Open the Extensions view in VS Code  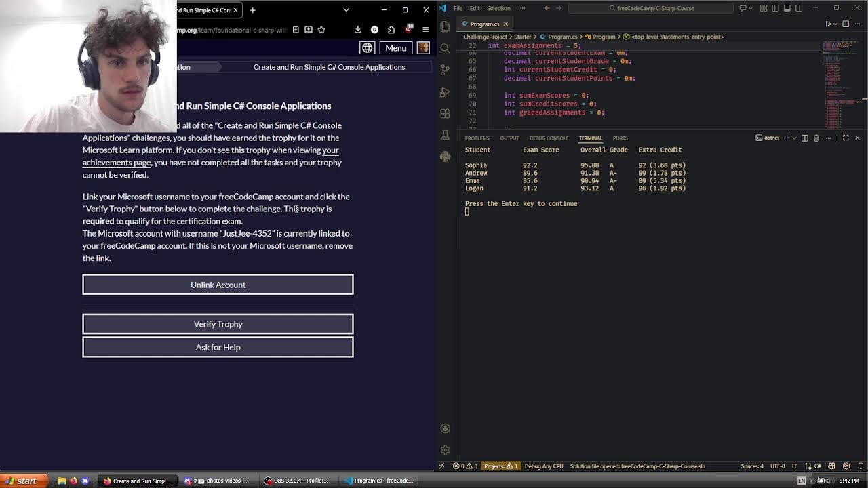click(x=445, y=113)
